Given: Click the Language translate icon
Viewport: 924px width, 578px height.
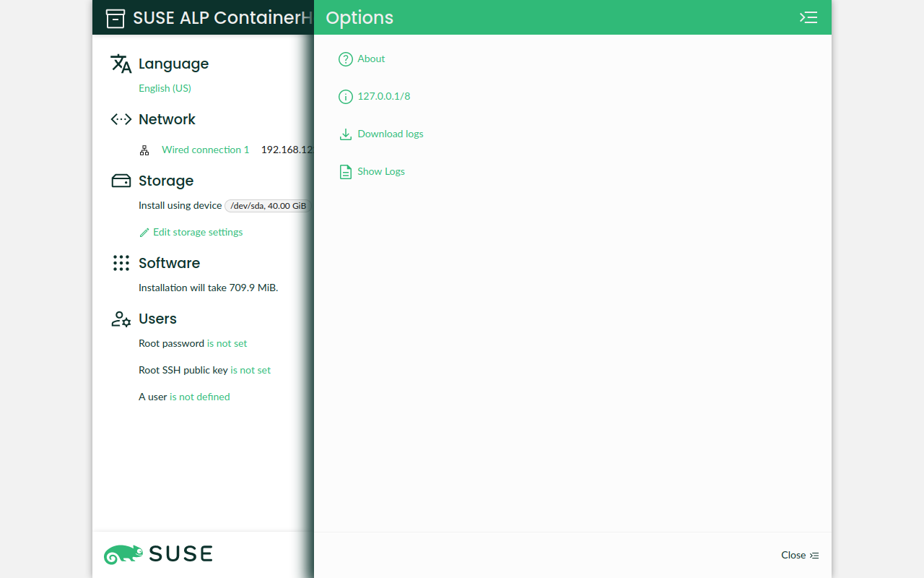Looking at the screenshot, I should (x=121, y=64).
